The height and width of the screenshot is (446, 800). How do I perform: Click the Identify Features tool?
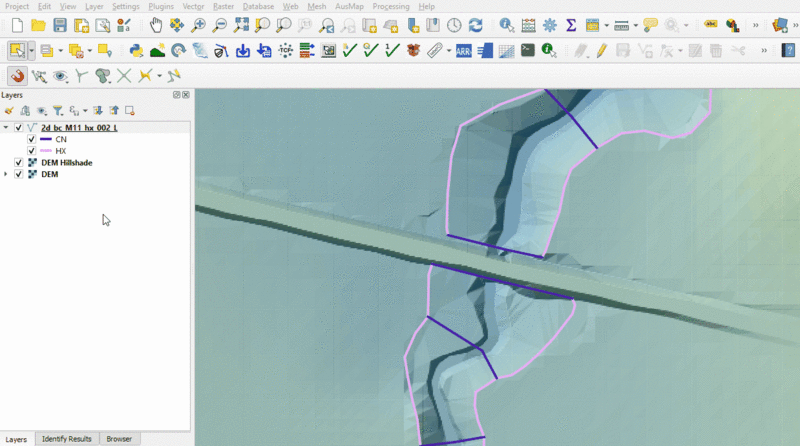[507, 25]
